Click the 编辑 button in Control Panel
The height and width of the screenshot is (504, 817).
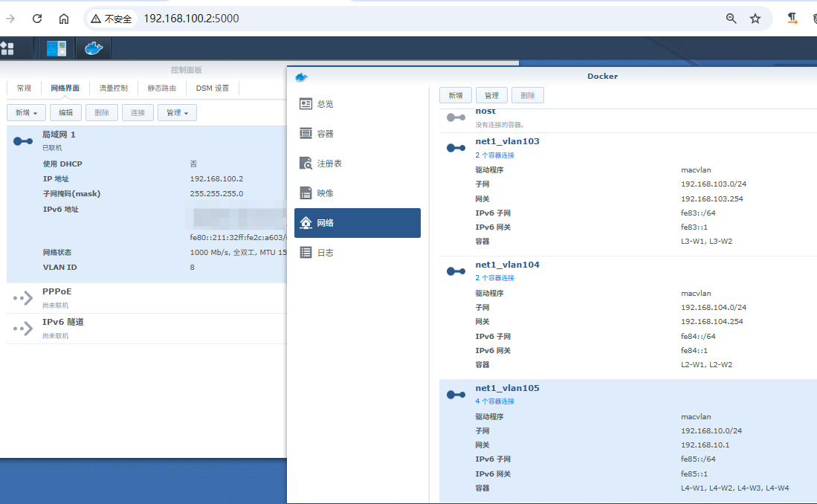(66, 113)
